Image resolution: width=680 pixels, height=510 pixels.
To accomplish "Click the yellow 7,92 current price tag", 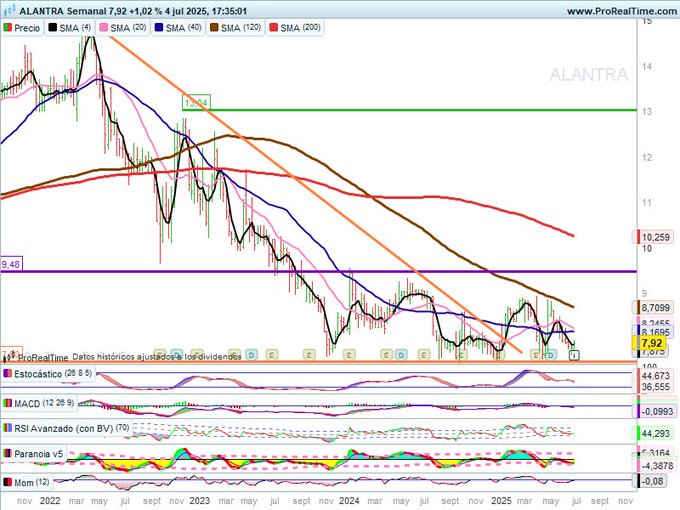I will point(652,343).
